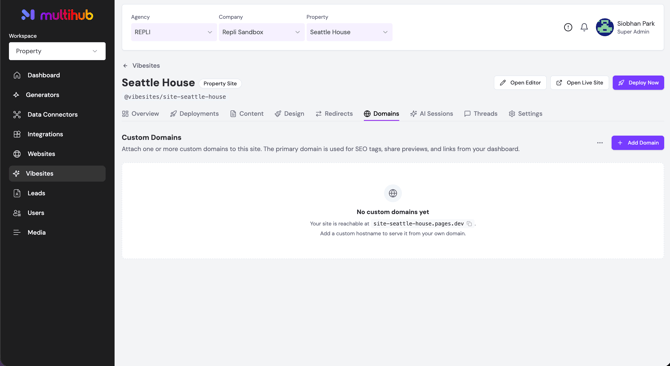Click the @vibesites/site-seattle-house slug text

tap(175, 97)
